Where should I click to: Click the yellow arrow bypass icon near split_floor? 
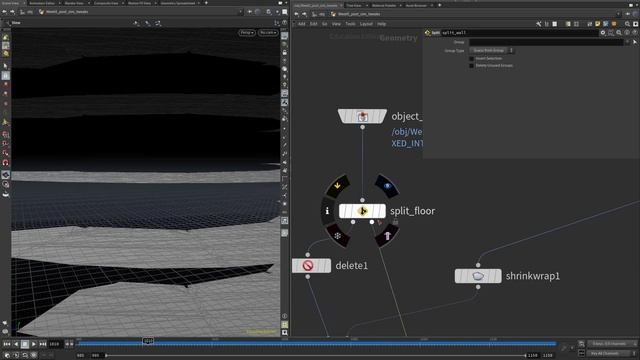(338, 186)
